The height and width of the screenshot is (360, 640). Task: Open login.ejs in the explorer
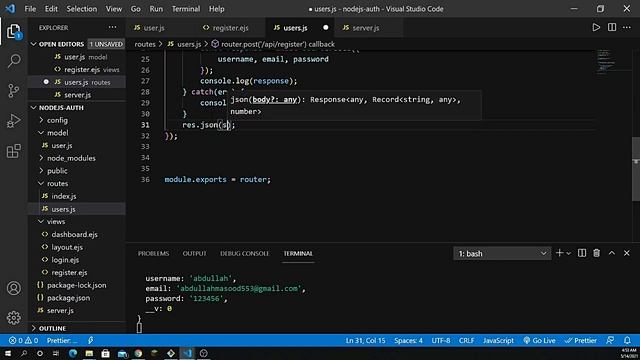pyautogui.click(x=77, y=260)
